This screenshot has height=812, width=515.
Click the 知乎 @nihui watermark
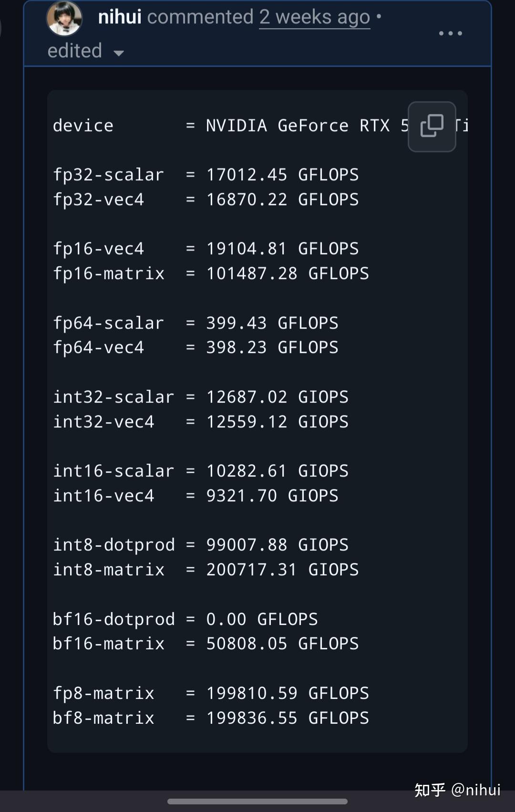point(457,790)
